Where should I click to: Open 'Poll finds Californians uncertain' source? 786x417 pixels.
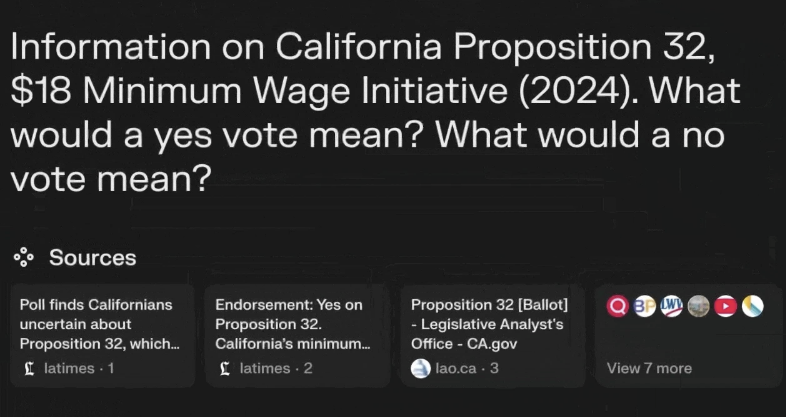pyautogui.click(x=99, y=324)
